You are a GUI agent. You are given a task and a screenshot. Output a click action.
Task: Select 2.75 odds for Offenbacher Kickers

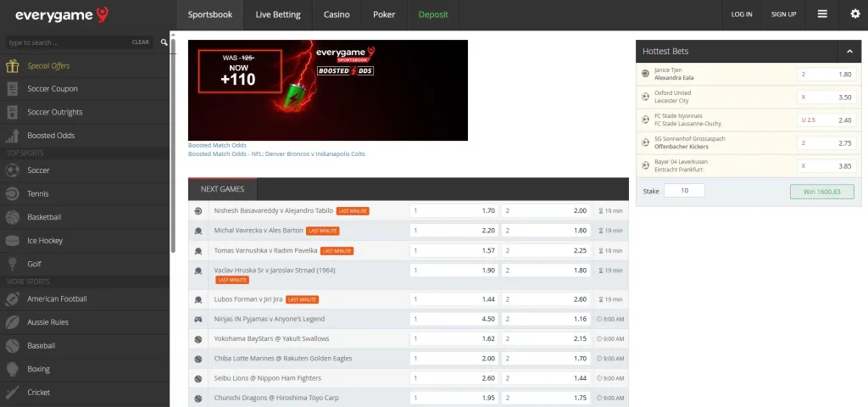[x=826, y=142]
